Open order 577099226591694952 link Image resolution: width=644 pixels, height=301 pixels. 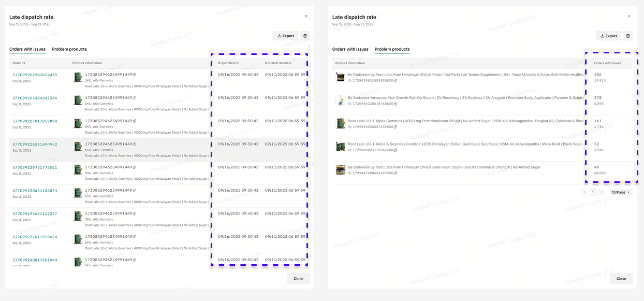35,145
